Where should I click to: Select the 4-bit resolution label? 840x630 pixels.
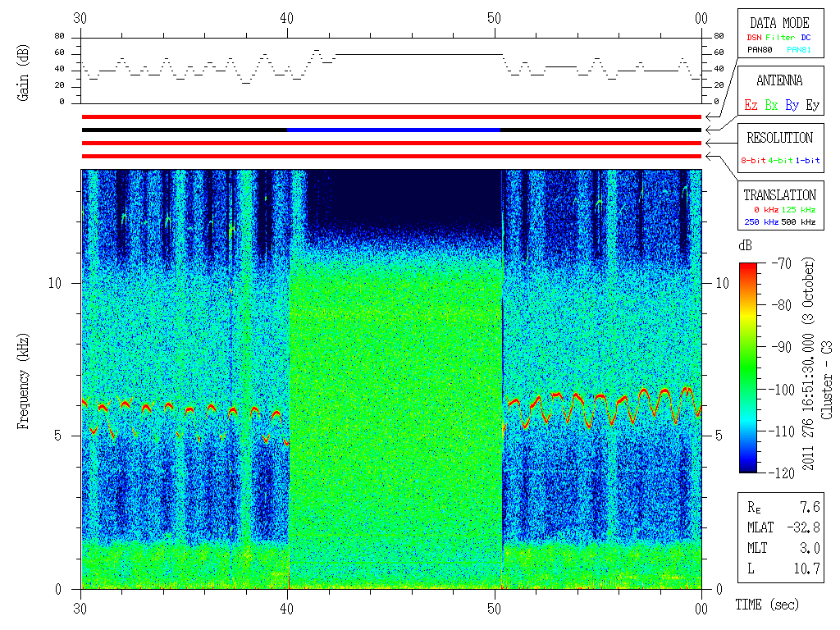point(780,161)
